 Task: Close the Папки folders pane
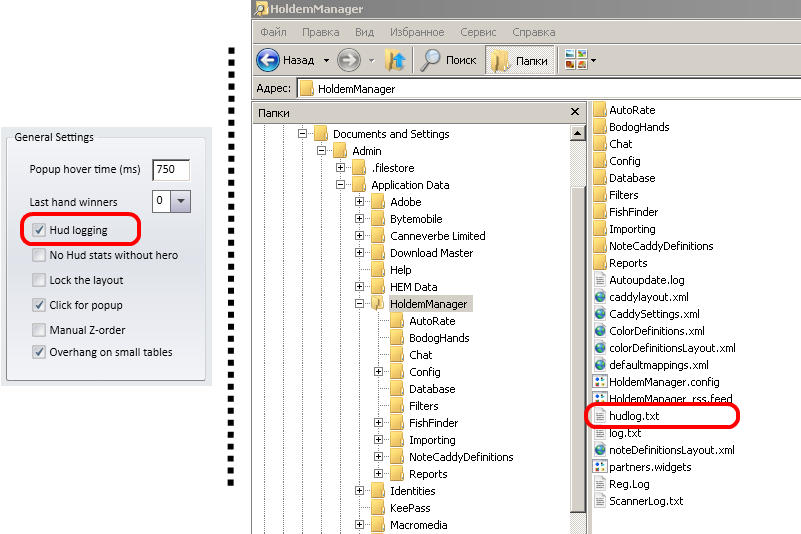click(575, 112)
